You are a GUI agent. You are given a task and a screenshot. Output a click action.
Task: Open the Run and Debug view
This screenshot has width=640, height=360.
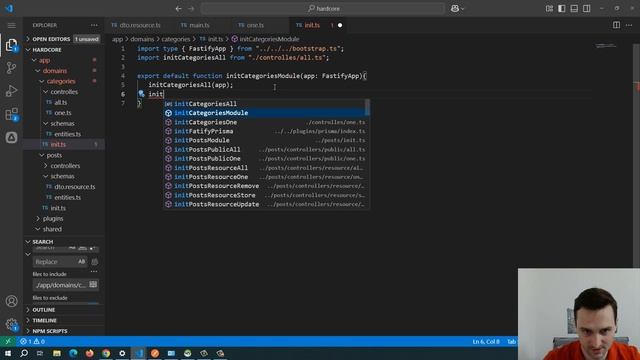11,91
